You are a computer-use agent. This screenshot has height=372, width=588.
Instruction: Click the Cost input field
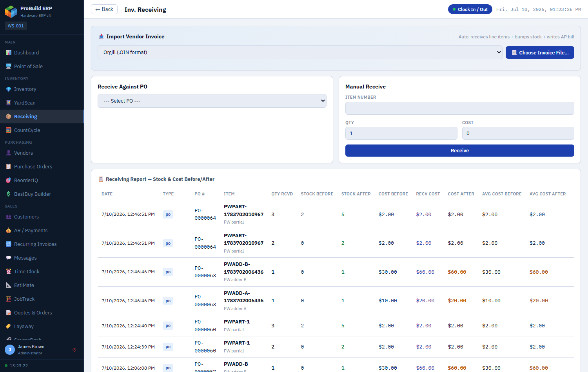pyautogui.click(x=518, y=133)
